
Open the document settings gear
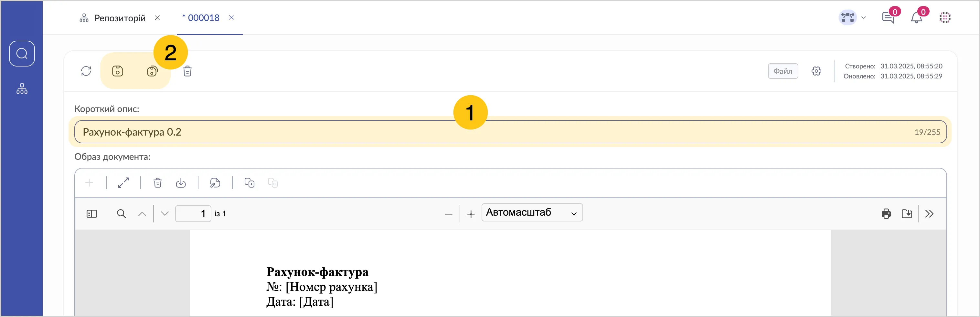coord(816,71)
